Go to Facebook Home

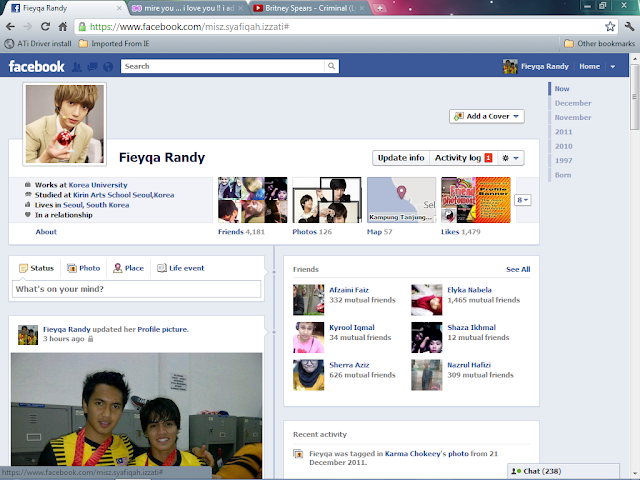click(589, 67)
